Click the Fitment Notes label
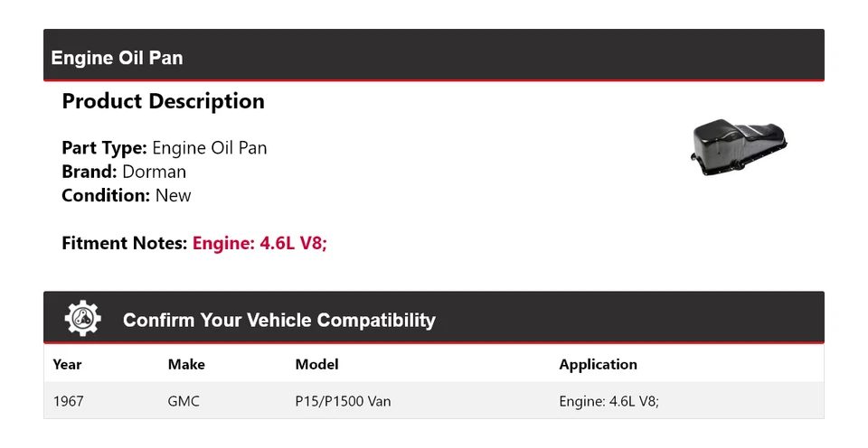This screenshot has width=868, height=448. click(x=125, y=243)
